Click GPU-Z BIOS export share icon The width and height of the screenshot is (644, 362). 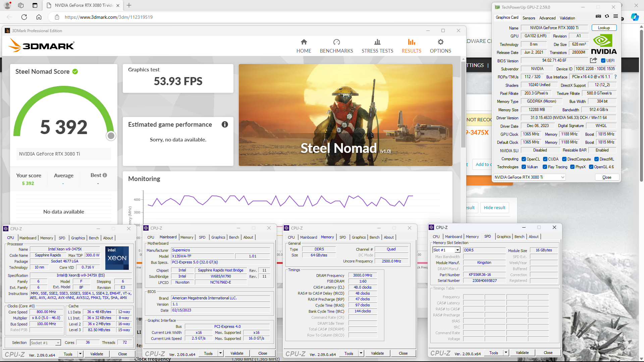[x=593, y=60]
